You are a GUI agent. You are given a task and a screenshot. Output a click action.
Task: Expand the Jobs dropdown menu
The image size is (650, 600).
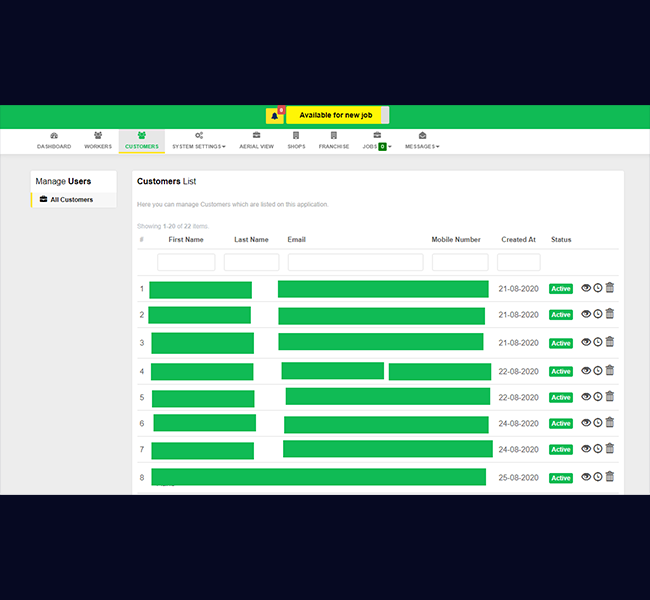pos(377,141)
